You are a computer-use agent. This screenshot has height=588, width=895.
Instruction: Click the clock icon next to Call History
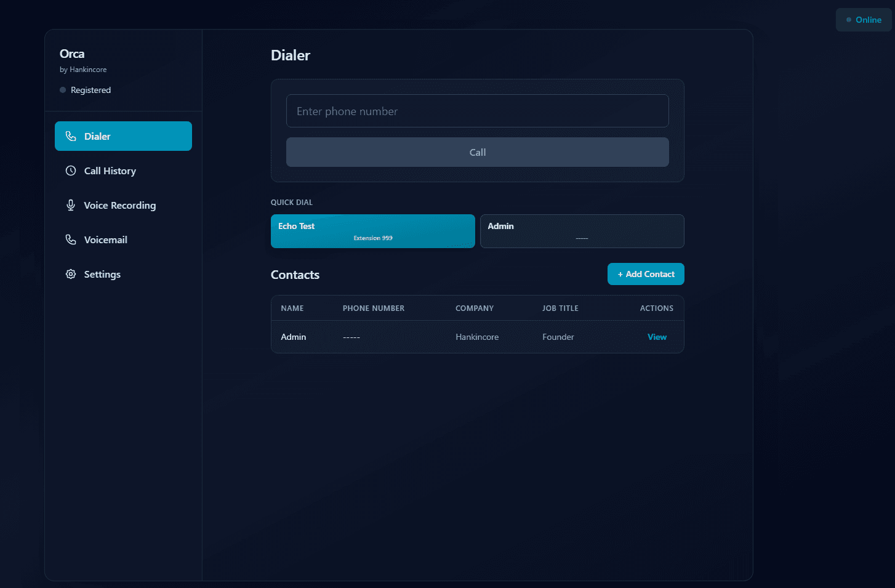click(71, 171)
